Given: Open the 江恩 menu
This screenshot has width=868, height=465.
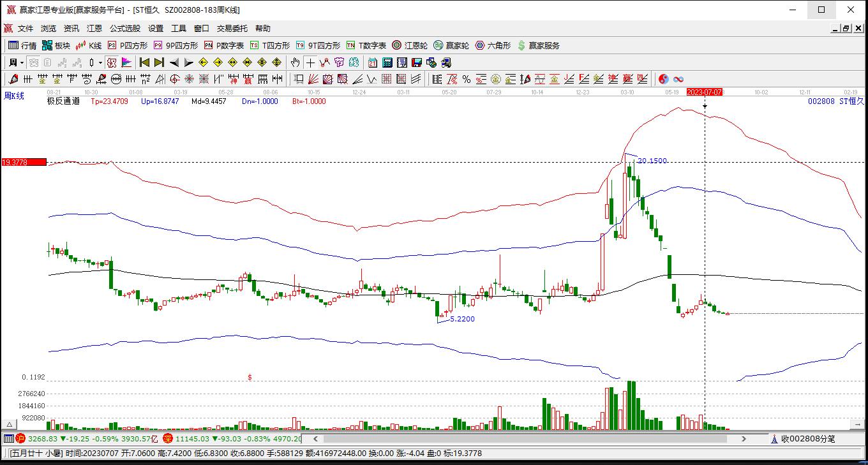Looking at the screenshot, I should [94, 29].
